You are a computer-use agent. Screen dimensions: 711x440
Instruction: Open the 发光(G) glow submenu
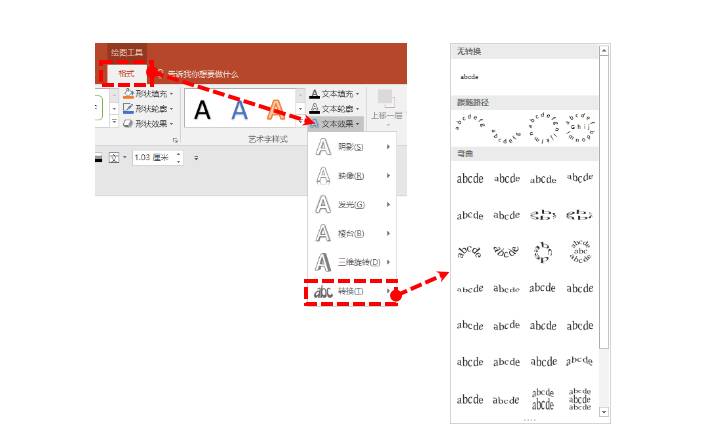click(352, 205)
